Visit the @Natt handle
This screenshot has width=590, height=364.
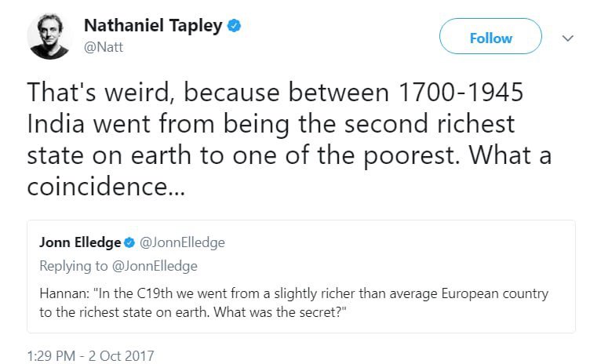point(103,47)
